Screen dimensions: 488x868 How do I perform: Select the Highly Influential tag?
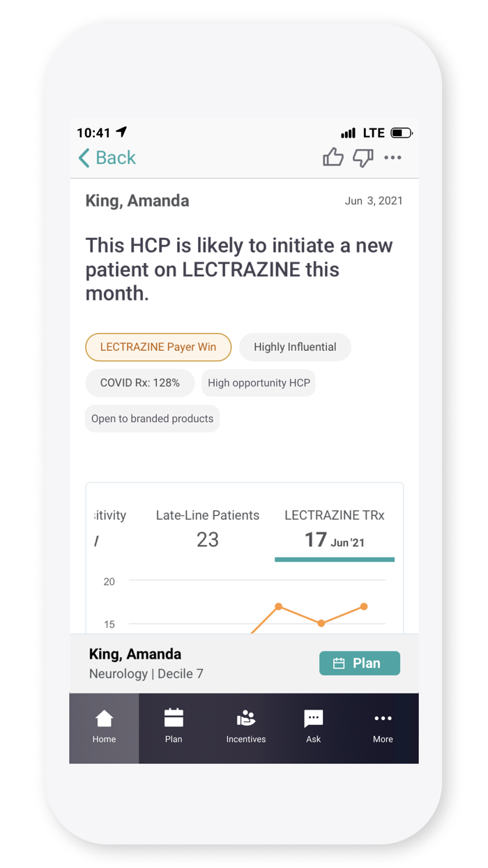tap(295, 347)
